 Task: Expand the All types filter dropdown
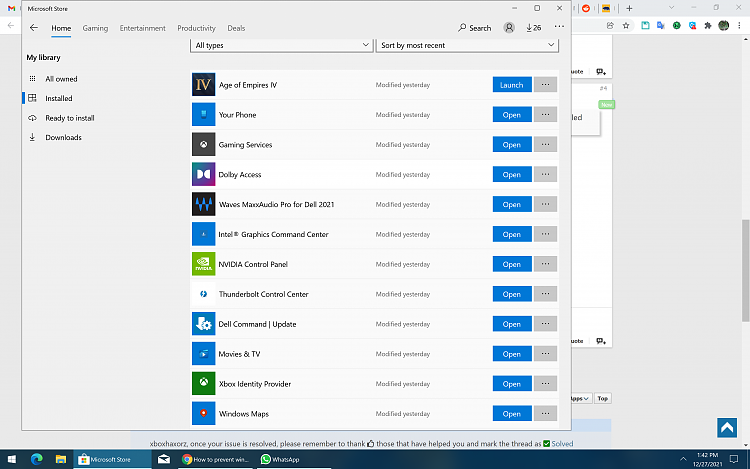[x=281, y=45]
